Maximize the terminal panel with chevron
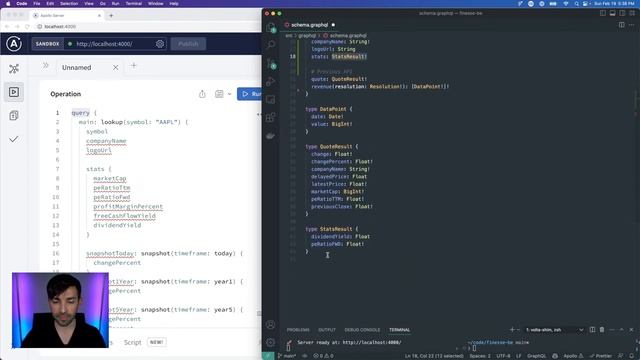Viewport: 640px width, 360px height. pos(622,330)
